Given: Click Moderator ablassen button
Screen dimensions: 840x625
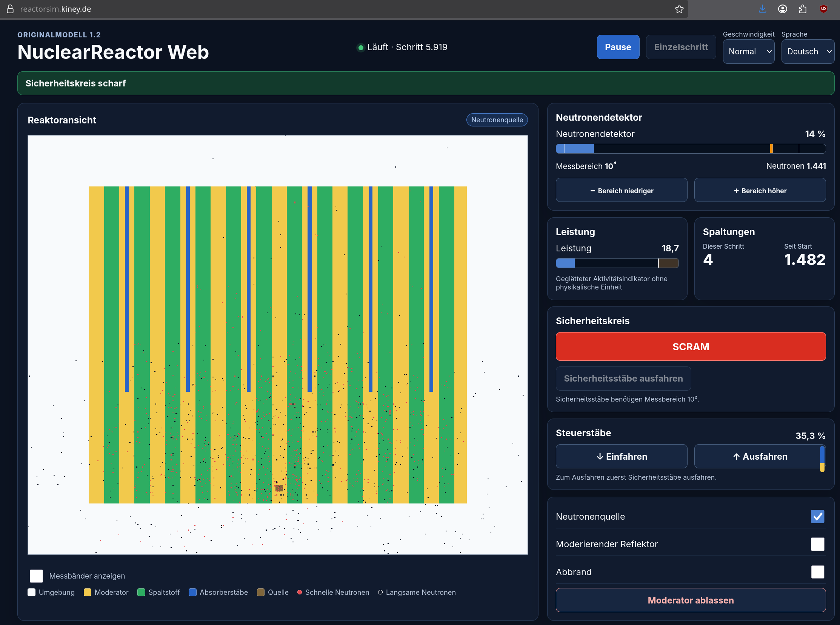Looking at the screenshot, I should 691,600.
